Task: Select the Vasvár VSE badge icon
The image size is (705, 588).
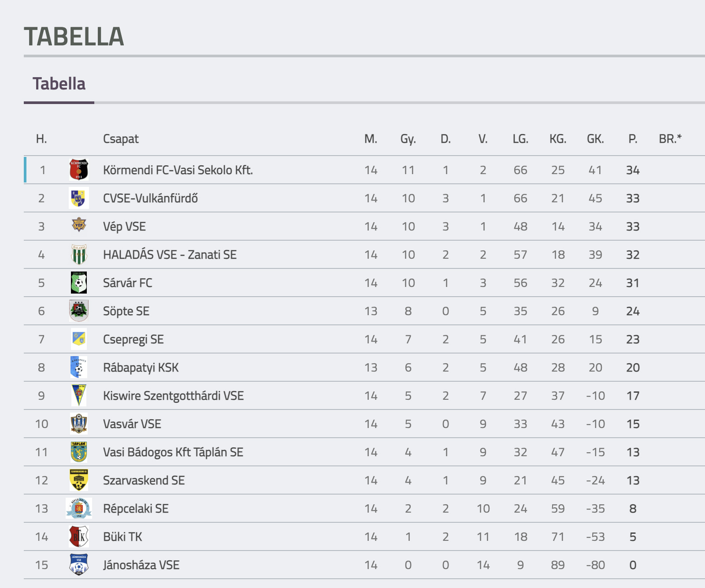Action: click(x=79, y=424)
